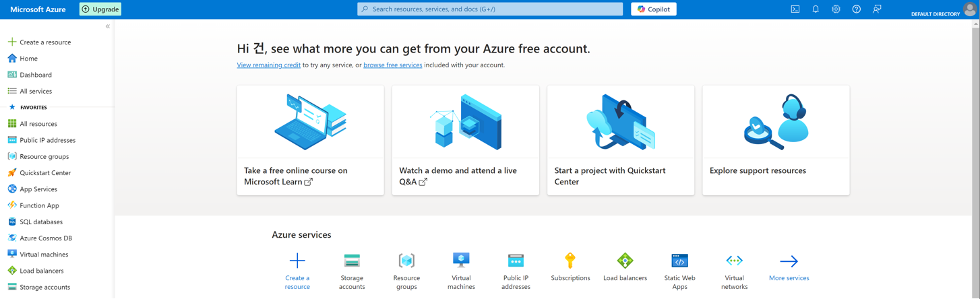
Task: Click Create a resource plus icon in Azure services
Action: click(297, 261)
